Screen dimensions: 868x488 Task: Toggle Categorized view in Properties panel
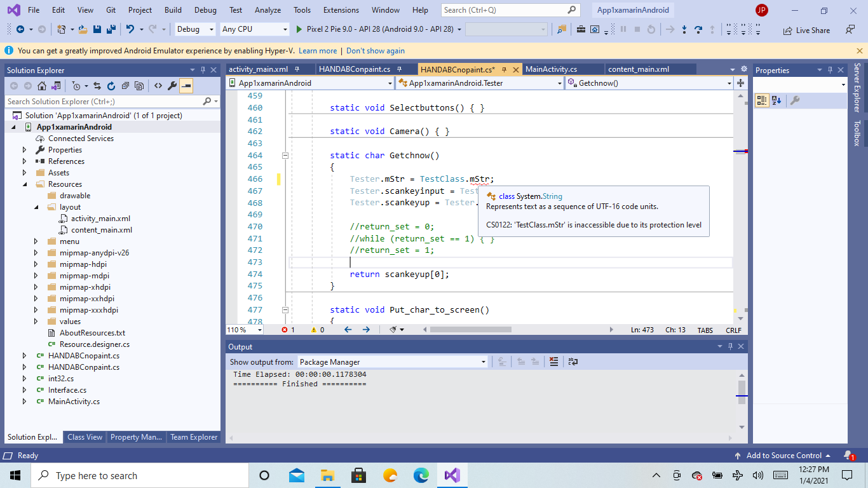[x=762, y=100]
